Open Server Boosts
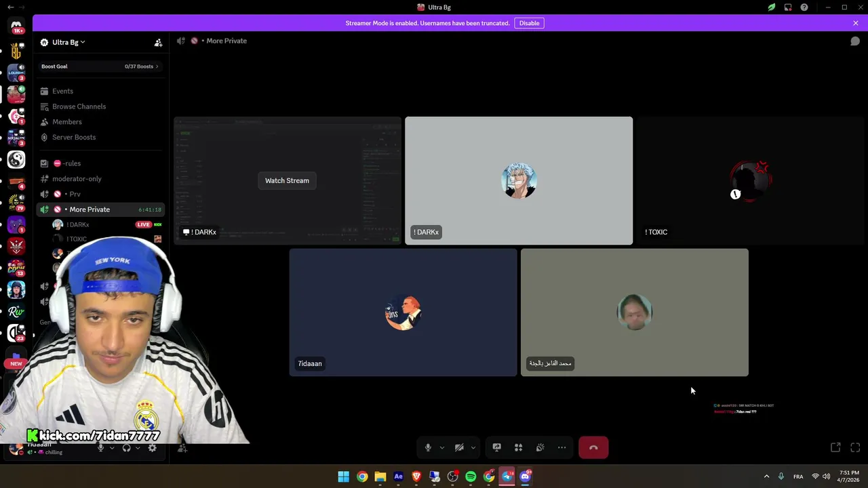Screen dimensions: 868x488 coord(100,137)
